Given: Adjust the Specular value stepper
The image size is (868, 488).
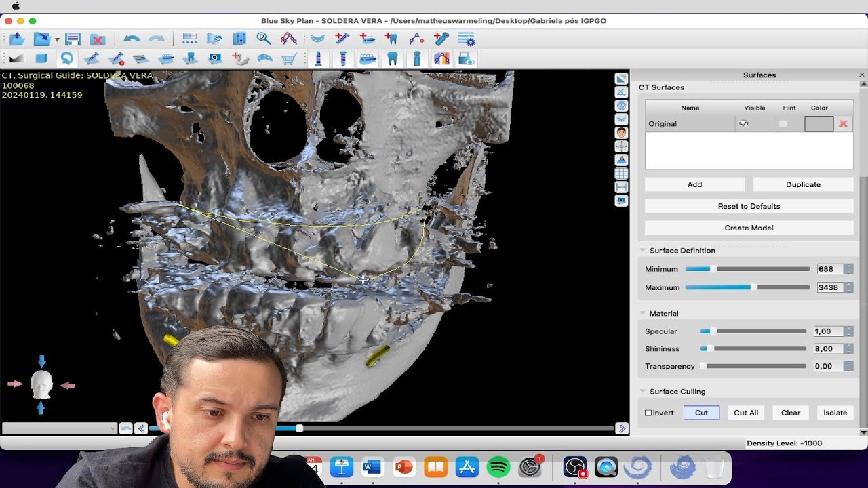Looking at the screenshot, I should (848, 331).
